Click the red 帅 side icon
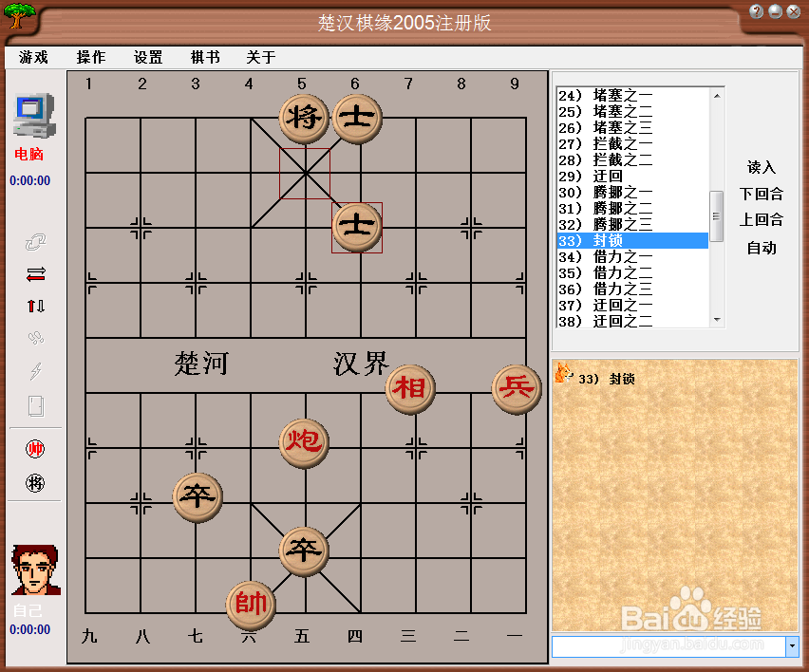Viewport: 809px width, 672px height. coord(35,449)
